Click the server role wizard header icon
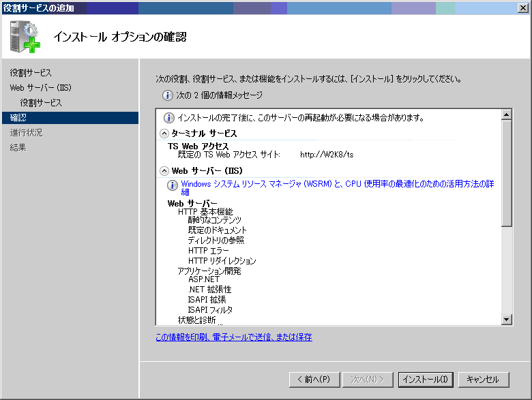532x400 pixels. pos(25,37)
